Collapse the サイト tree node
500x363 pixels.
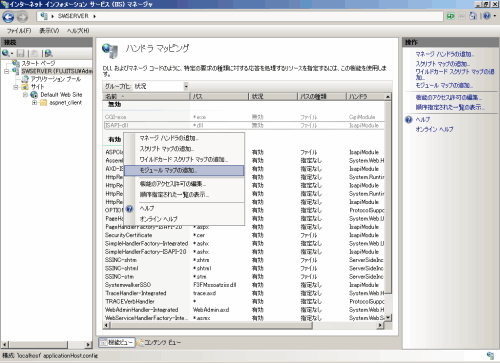(16, 87)
